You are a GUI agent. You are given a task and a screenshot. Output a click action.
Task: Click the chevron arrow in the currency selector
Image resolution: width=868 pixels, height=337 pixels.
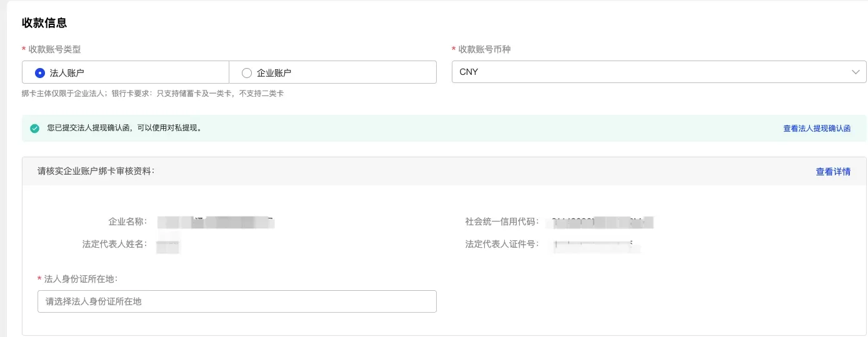856,72
